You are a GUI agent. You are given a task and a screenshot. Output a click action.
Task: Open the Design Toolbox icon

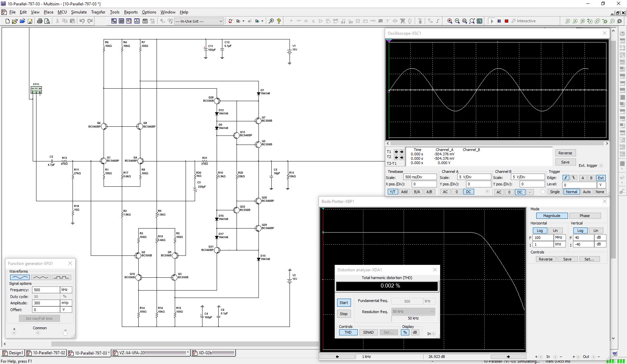pos(114,21)
